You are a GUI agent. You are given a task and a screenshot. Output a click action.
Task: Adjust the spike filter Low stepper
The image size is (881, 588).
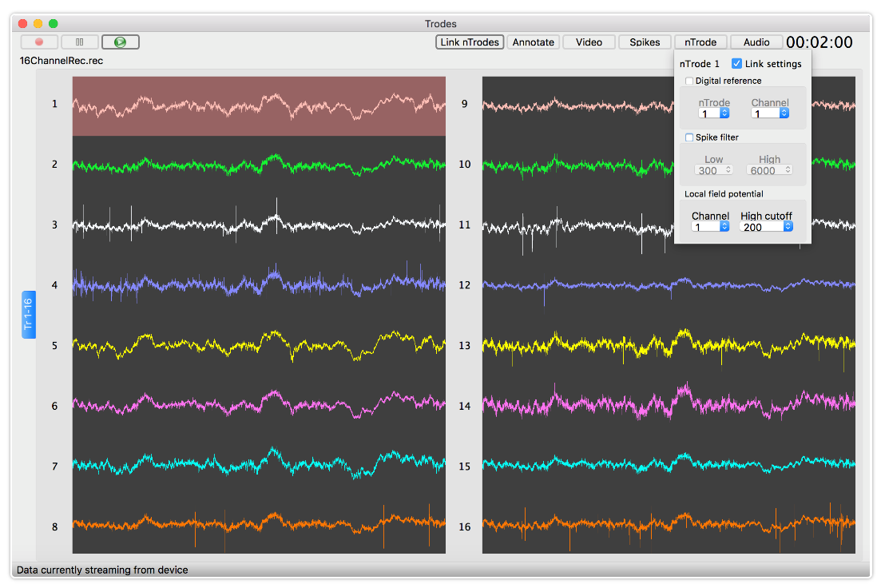(x=728, y=169)
